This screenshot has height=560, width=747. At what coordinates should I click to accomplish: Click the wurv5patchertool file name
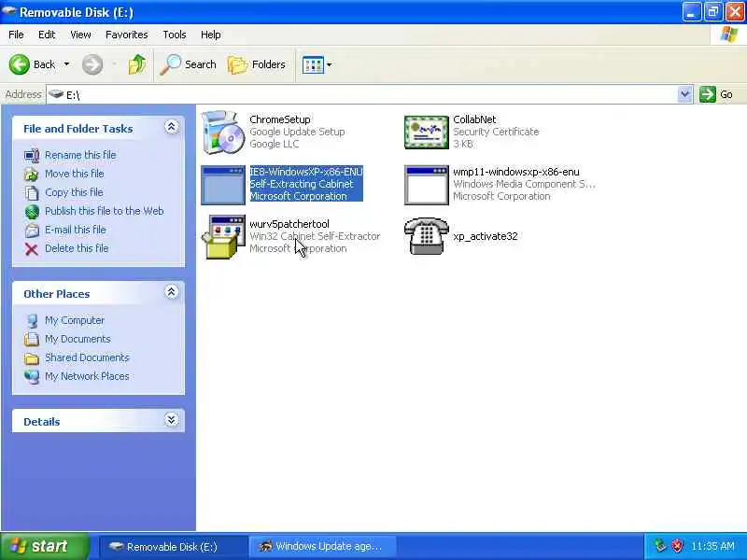click(x=289, y=224)
